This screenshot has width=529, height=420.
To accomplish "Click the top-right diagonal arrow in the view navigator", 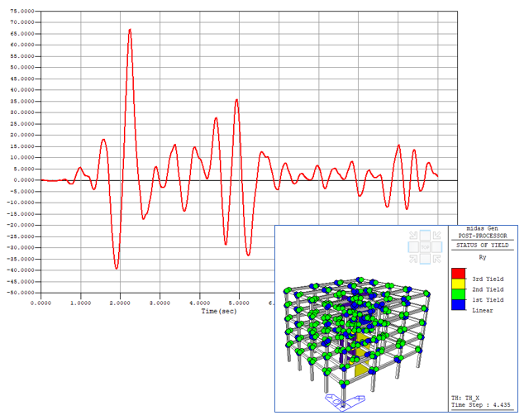I will (x=436, y=236).
